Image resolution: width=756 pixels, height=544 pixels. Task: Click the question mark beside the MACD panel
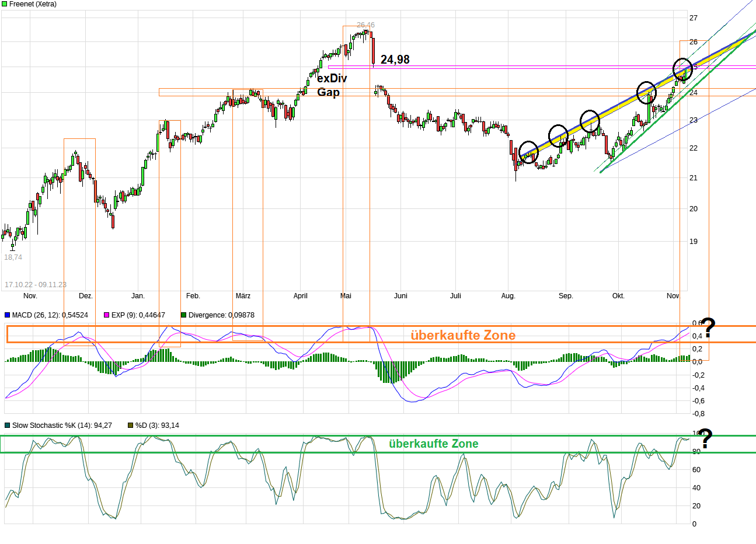[x=708, y=328]
